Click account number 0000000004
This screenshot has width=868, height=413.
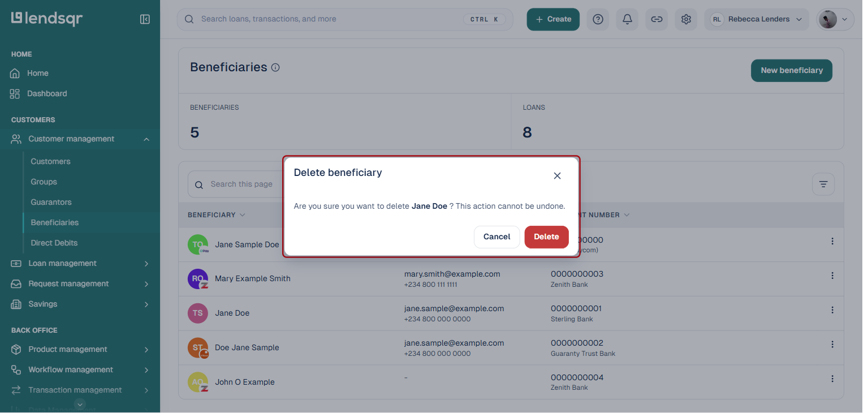pyautogui.click(x=577, y=377)
